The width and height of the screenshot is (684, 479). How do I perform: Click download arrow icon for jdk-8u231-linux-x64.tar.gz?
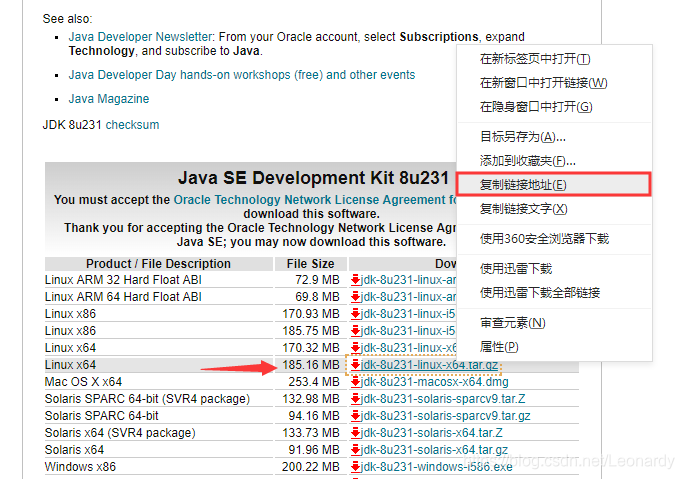(x=356, y=365)
